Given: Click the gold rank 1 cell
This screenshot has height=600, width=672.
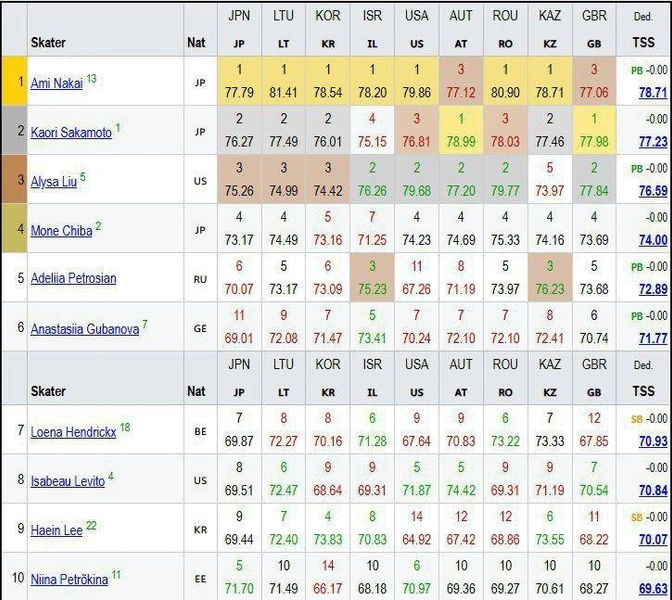Looking at the screenshot, I should click(x=12, y=82).
